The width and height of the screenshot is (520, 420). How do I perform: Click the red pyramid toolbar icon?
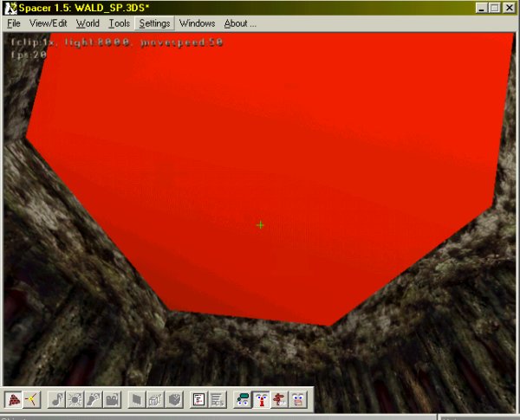14,399
